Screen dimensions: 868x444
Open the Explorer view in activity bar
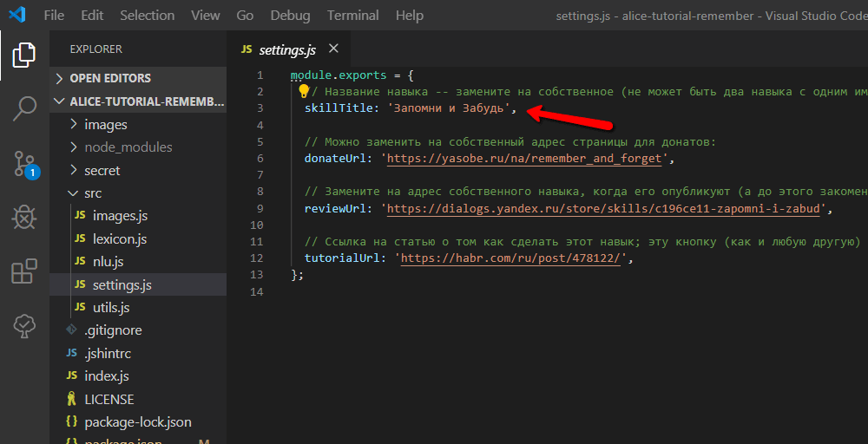[24, 54]
